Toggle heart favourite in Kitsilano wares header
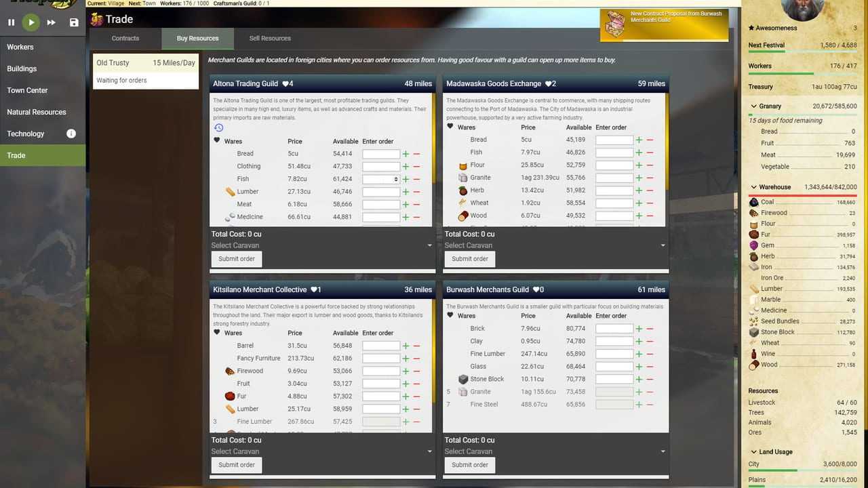The height and width of the screenshot is (488, 868). coord(217,332)
